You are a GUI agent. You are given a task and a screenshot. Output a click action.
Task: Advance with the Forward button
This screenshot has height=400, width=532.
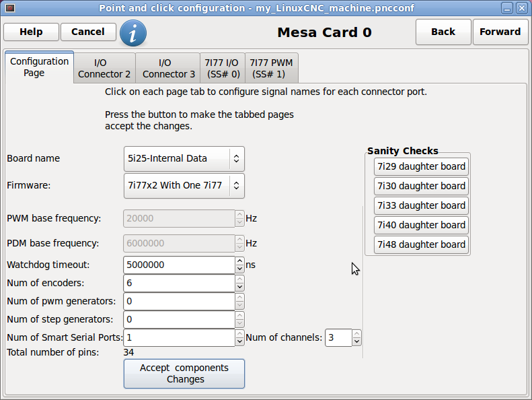coord(500,32)
